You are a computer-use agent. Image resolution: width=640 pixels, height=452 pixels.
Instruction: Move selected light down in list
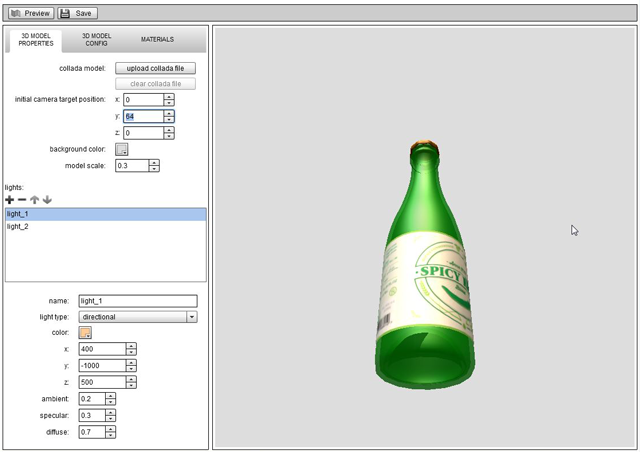47,200
